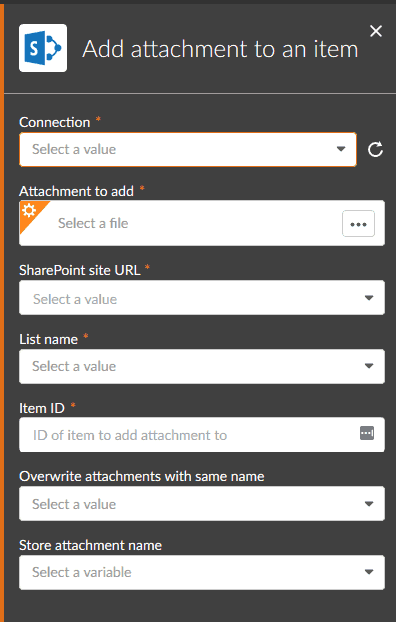Click the Attachment to add label

click(x=77, y=191)
